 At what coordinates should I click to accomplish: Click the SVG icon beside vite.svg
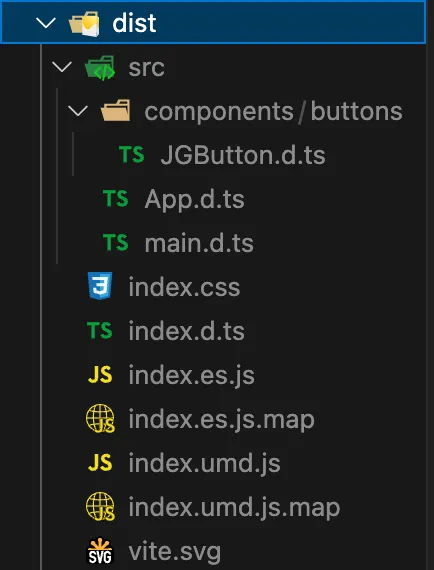click(x=100, y=551)
